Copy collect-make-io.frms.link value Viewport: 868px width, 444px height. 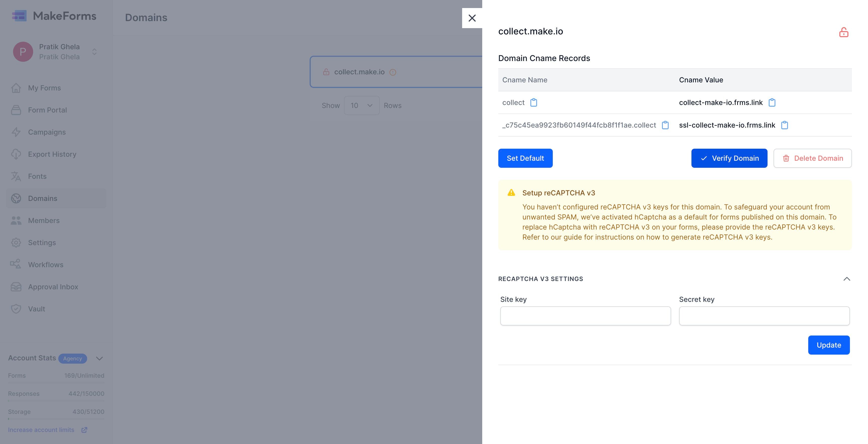click(x=772, y=102)
